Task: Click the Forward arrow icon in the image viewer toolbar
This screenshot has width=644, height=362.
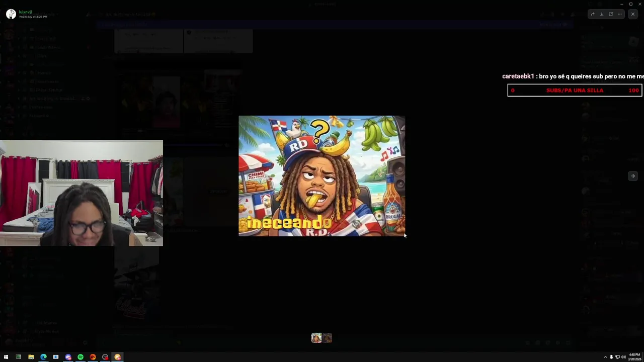Action: pyautogui.click(x=592, y=14)
